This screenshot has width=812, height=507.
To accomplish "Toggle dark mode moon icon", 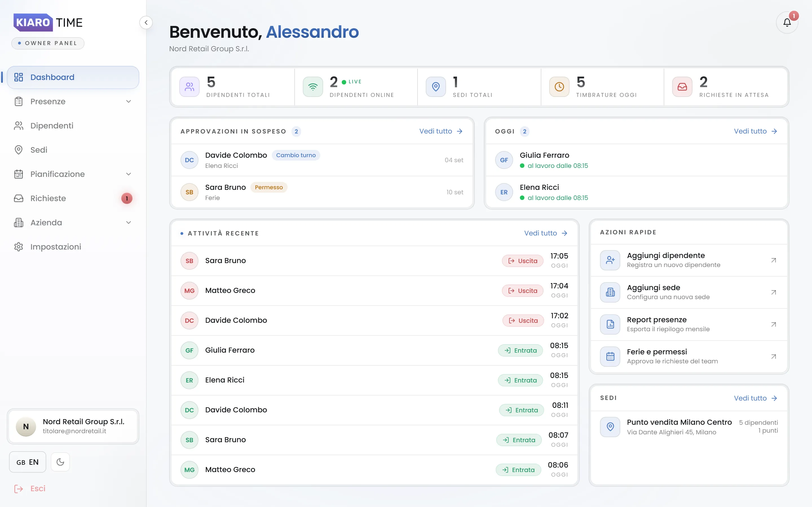I will pos(60,462).
